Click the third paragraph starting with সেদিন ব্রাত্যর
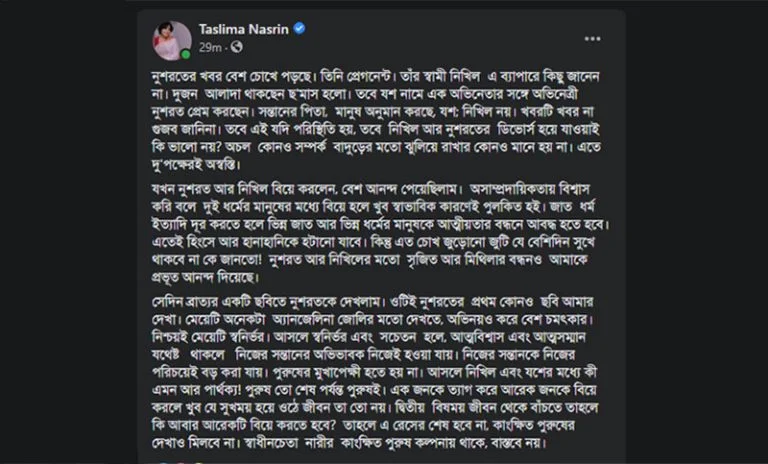This screenshot has height=464, width=768. point(375,372)
